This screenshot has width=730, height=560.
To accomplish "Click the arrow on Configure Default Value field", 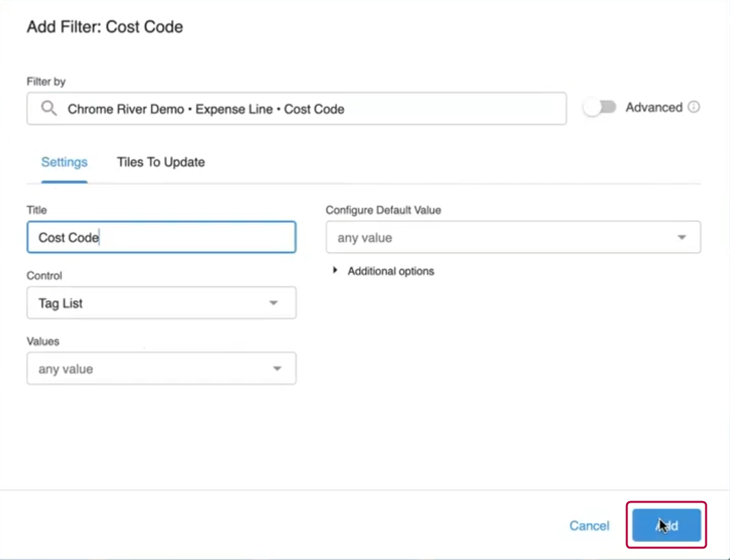I will coord(681,237).
